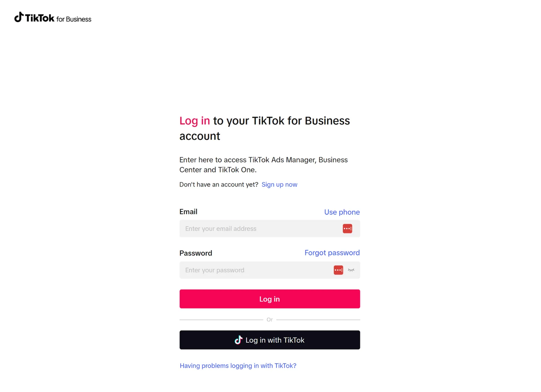541x392 pixels.
Task: Open the Sign up now link
Action: point(279,185)
